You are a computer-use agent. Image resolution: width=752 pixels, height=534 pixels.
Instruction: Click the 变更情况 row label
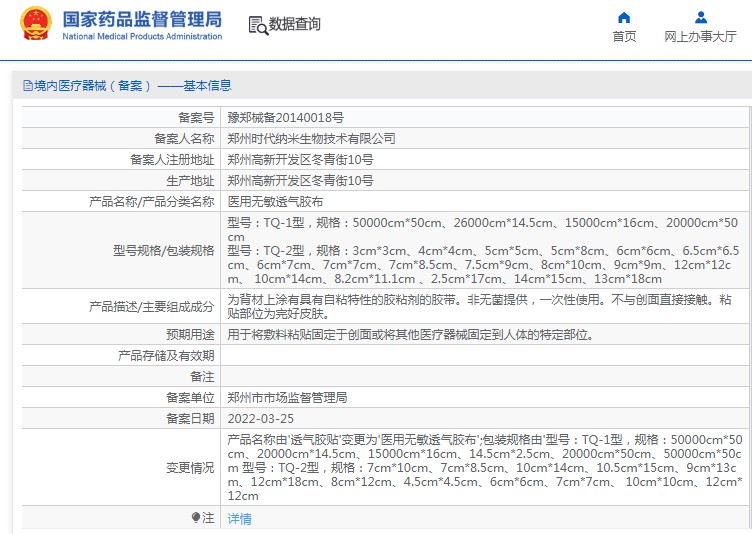tap(189, 467)
